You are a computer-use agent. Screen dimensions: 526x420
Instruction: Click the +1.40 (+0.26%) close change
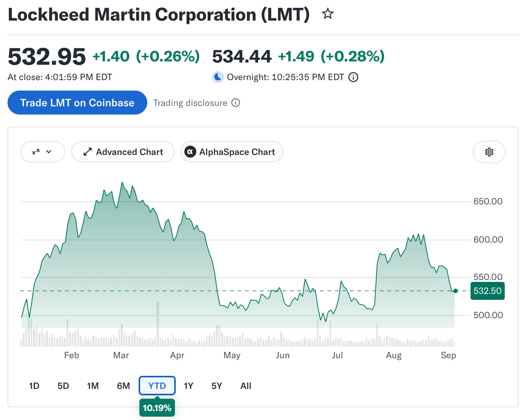146,57
